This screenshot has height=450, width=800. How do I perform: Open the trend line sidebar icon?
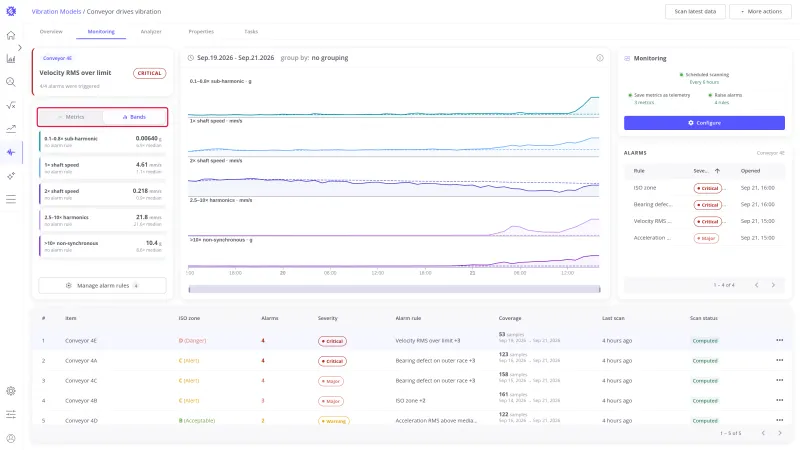pyautogui.click(x=11, y=129)
